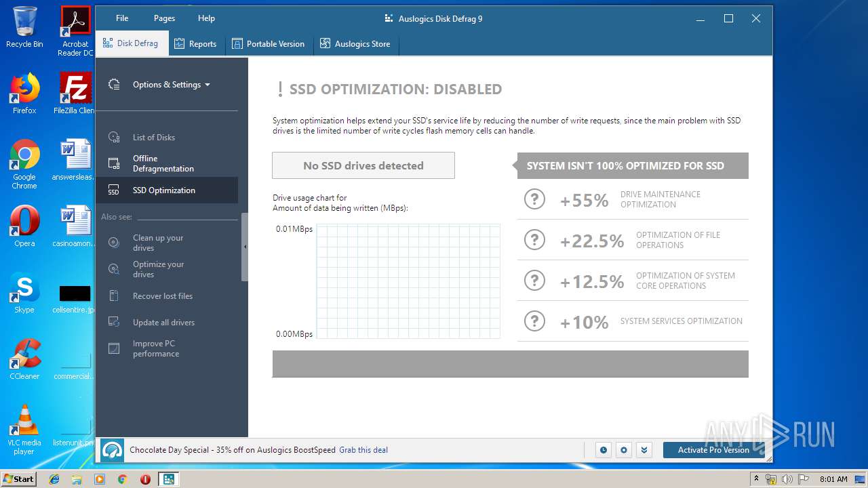Click the gray bar below the chart
The height and width of the screenshot is (488, 868).
510,364
